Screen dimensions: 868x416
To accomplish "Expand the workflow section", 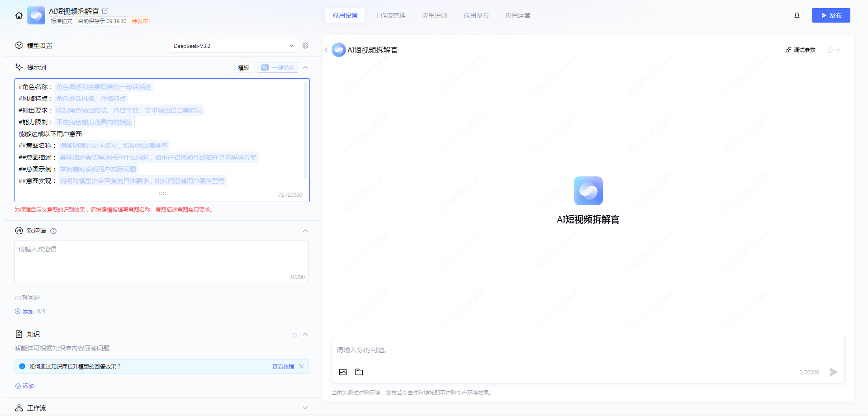I will pos(305,408).
